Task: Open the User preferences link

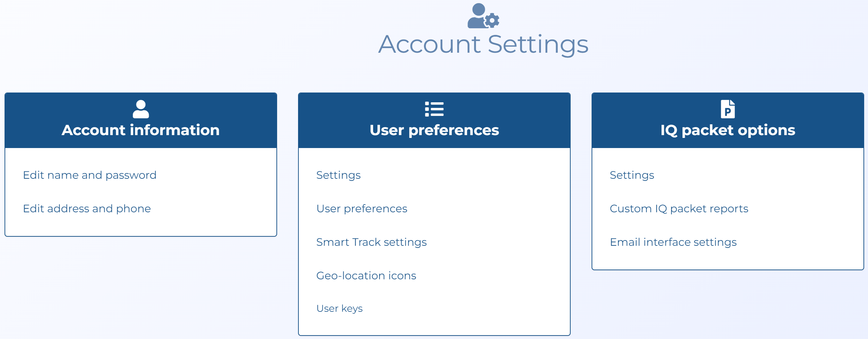Action: coord(361,208)
